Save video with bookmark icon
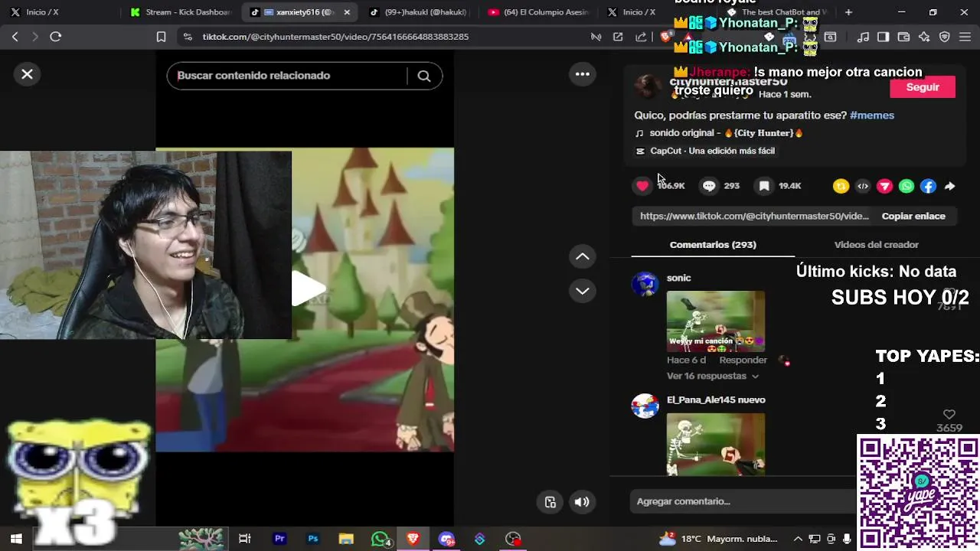The height and width of the screenshot is (551, 980). pos(764,186)
